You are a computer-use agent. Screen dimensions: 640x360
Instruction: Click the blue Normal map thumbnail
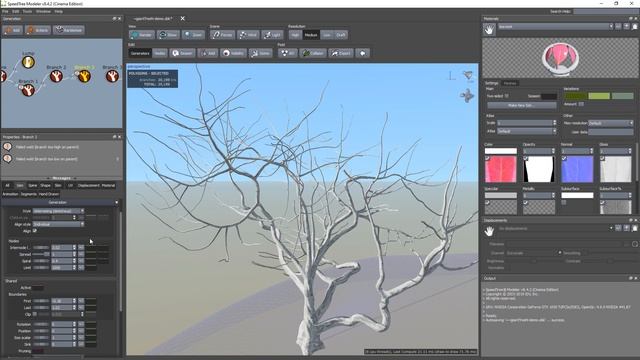(x=577, y=169)
